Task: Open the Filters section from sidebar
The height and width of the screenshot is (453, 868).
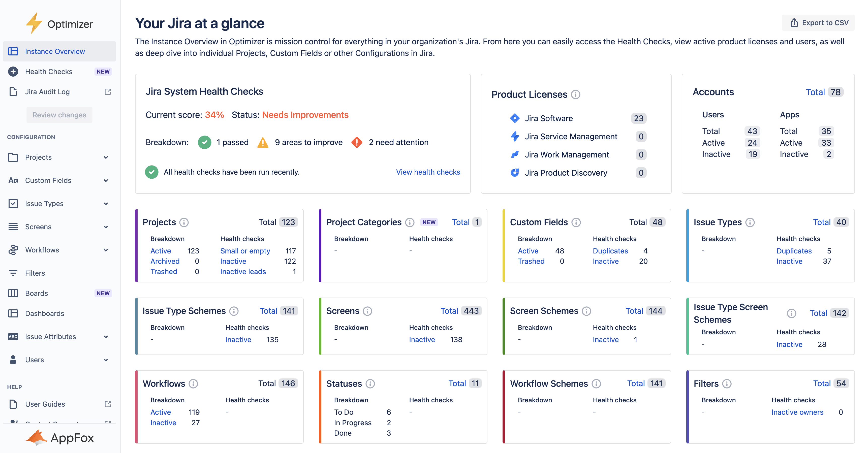Action: click(x=35, y=273)
